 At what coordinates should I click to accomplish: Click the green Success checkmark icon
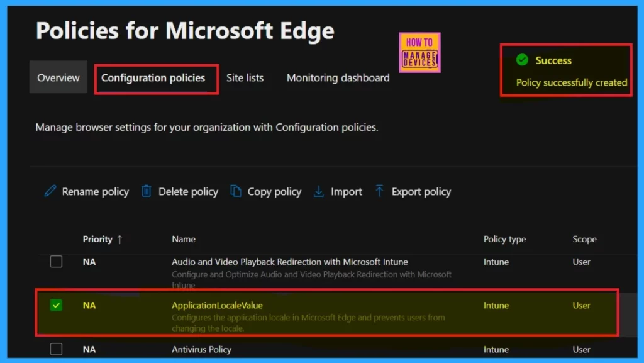pos(522,60)
